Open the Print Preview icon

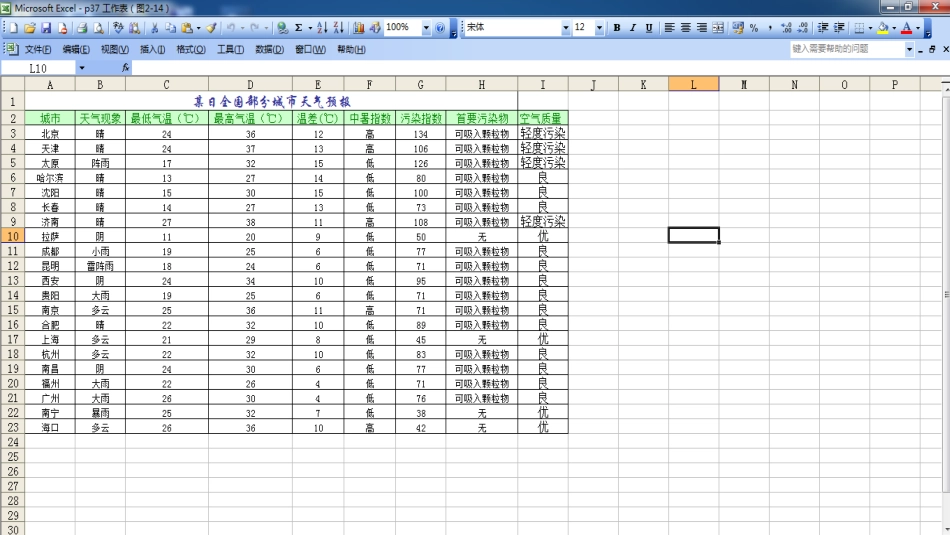(98, 28)
